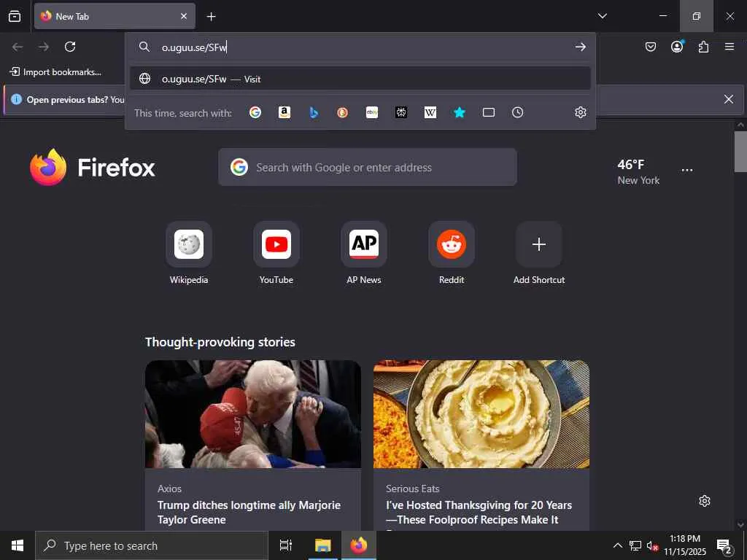Image resolution: width=747 pixels, height=560 pixels.
Task: Open the Extensions puzzle icon
Action: [703, 47]
